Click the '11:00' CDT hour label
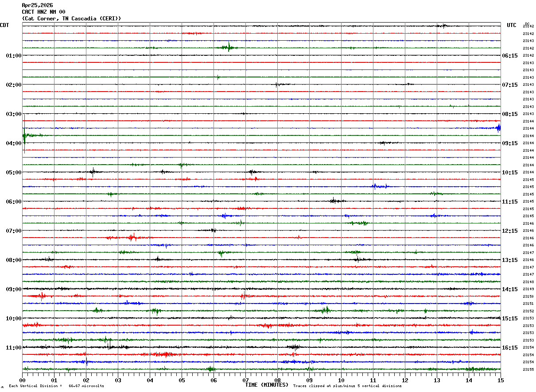536x392 pixels. coord(14,348)
